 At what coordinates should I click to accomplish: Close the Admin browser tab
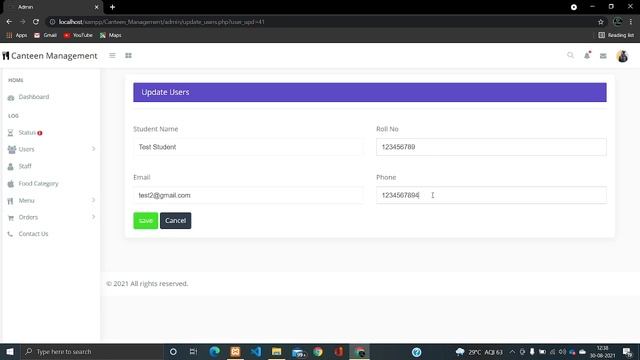pos(96,7)
